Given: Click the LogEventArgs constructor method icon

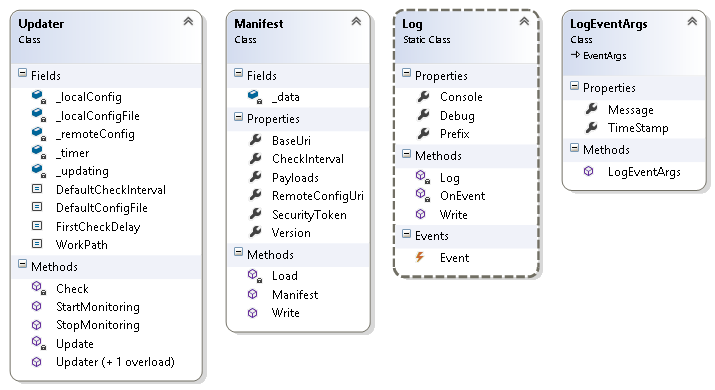Looking at the screenshot, I should 588,171.
